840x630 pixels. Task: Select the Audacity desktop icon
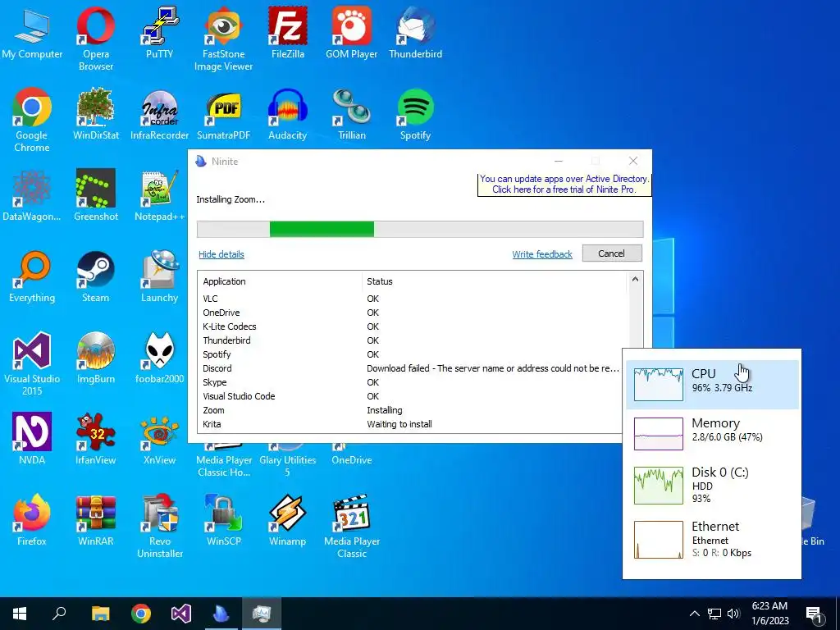[288, 113]
